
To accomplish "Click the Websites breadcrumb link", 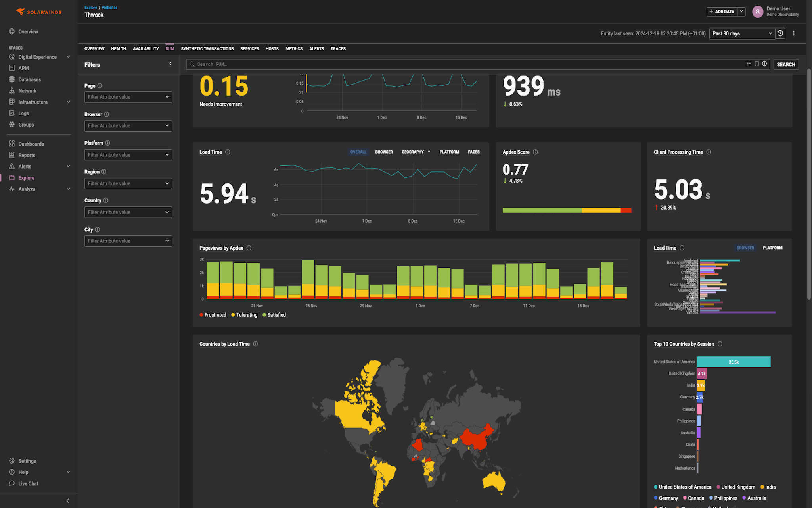I will click(x=109, y=8).
